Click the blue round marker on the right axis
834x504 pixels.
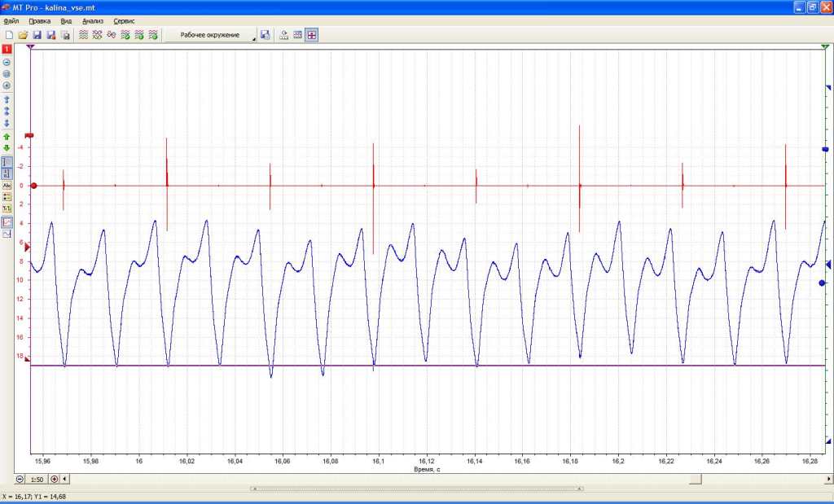[822, 283]
